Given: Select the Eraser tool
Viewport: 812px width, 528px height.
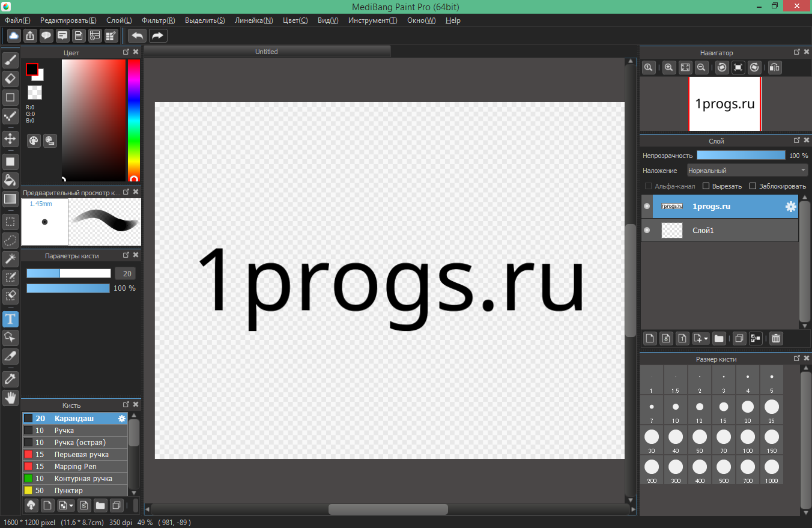Looking at the screenshot, I should click(x=10, y=79).
